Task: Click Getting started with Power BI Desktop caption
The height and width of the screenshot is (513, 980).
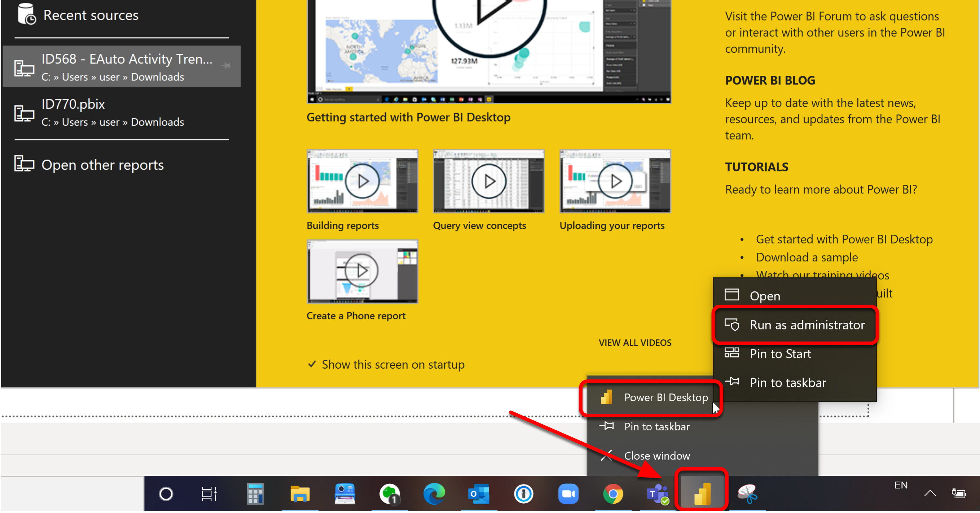Action: point(408,117)
